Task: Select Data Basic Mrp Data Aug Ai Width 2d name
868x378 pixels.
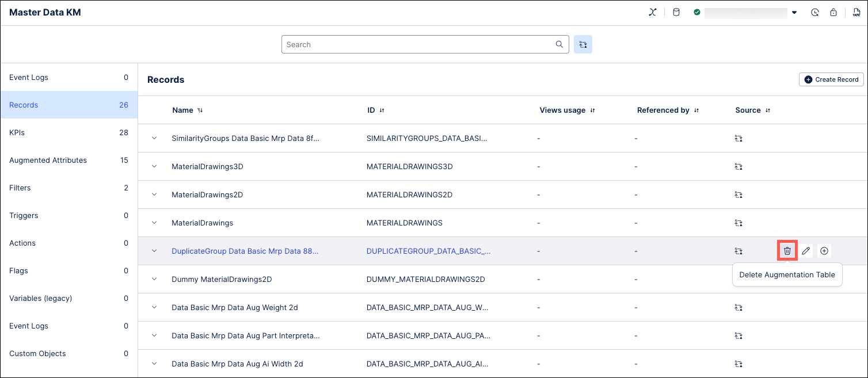Action: 237,364
